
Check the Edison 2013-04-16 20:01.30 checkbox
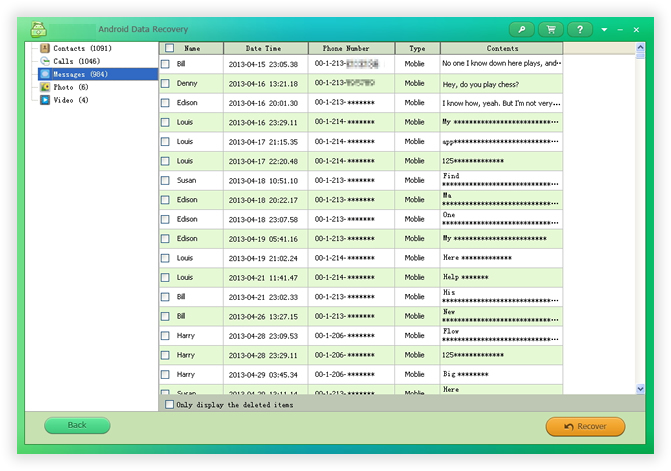[x=165, y=103]
